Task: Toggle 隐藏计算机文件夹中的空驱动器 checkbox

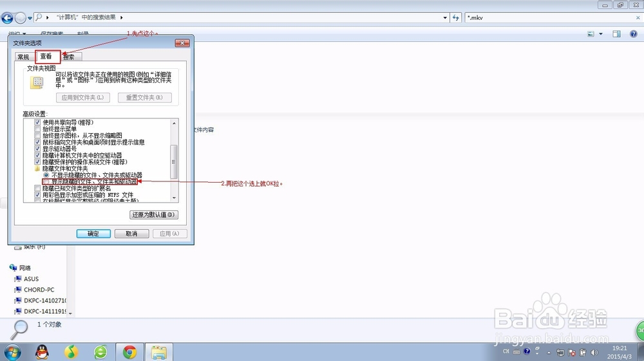Action: pyautogui.click(x=37, y=155)
